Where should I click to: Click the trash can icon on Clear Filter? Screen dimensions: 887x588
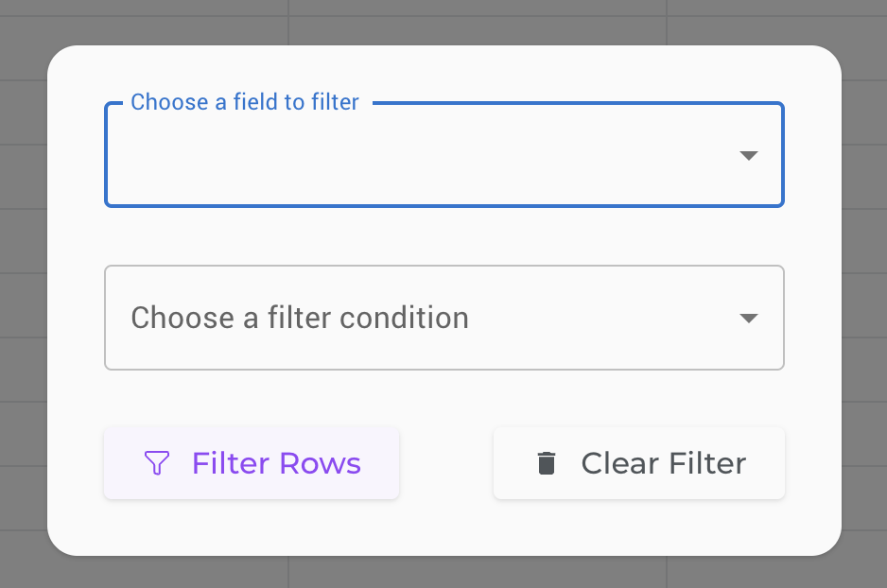546,463
